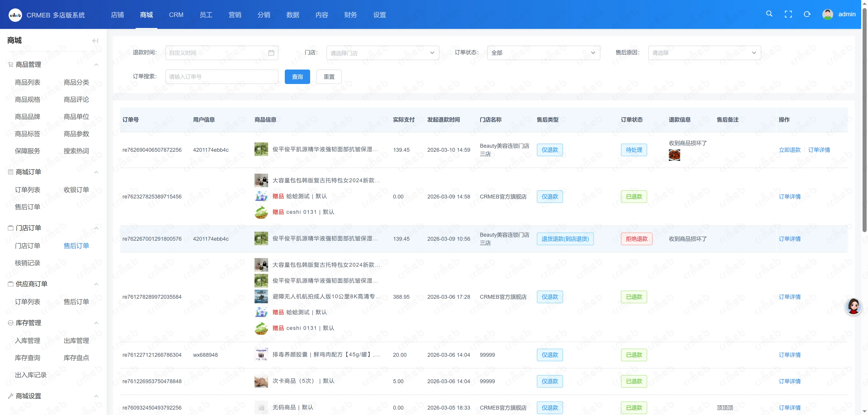Open product thumbnail of order re762690406507872256
Screen dimensions: 868x415
[261, 149]
